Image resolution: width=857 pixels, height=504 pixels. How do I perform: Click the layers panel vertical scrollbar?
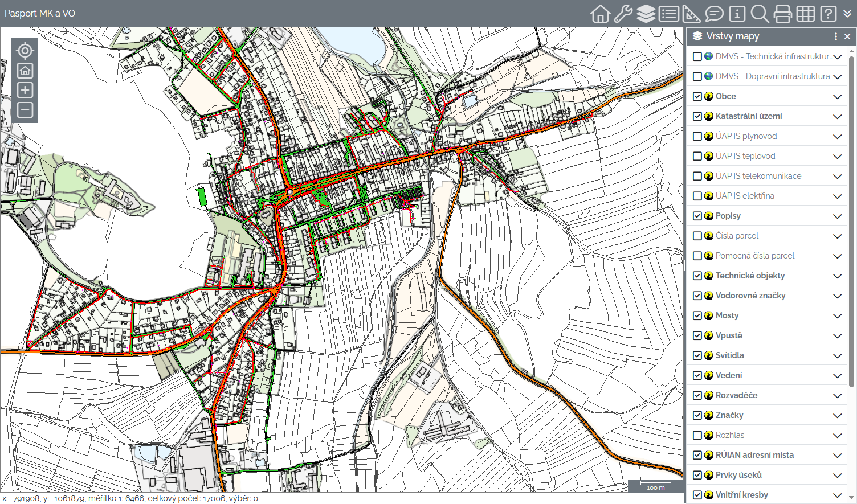tap(852, 228)
